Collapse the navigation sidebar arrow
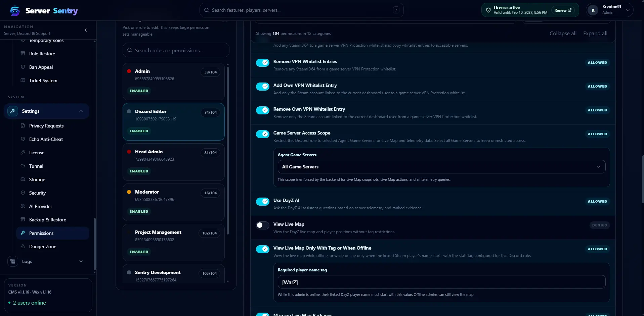 [x=86, y=30]
